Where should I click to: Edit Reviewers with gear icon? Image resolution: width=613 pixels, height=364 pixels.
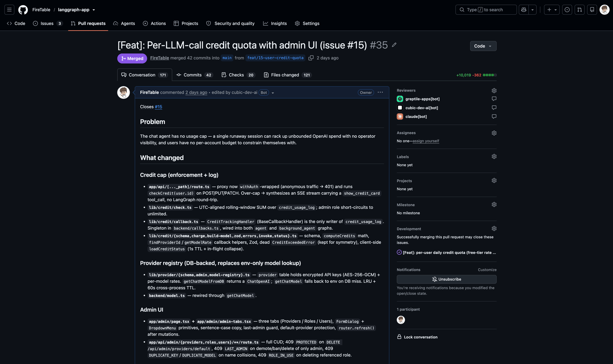click(x=494, y=90)
